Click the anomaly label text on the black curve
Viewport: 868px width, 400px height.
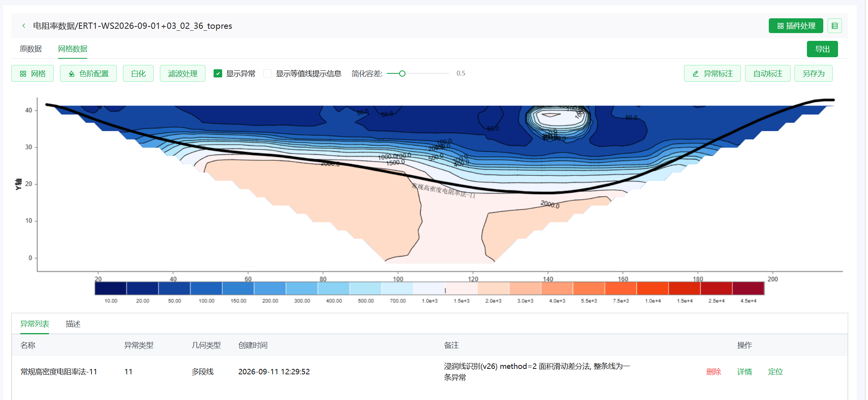[x=444, y=190]
